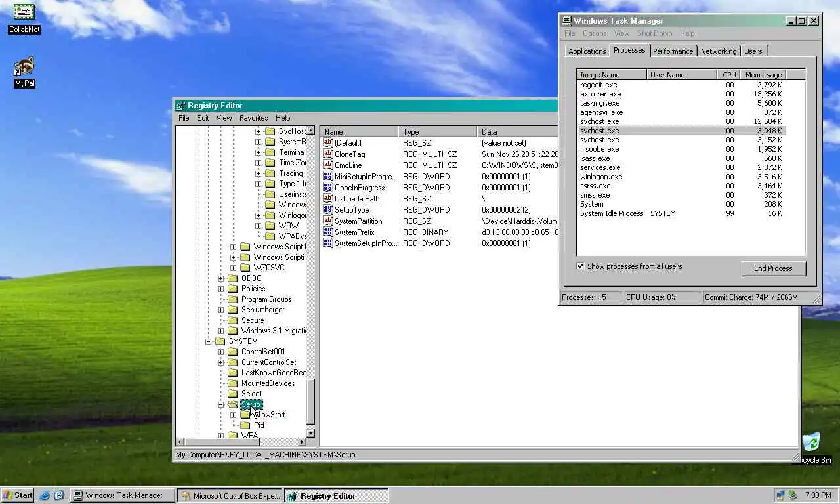Select the winlogon.exe process row
This screenshot has width=840, height=504.
tap(681, 177)
